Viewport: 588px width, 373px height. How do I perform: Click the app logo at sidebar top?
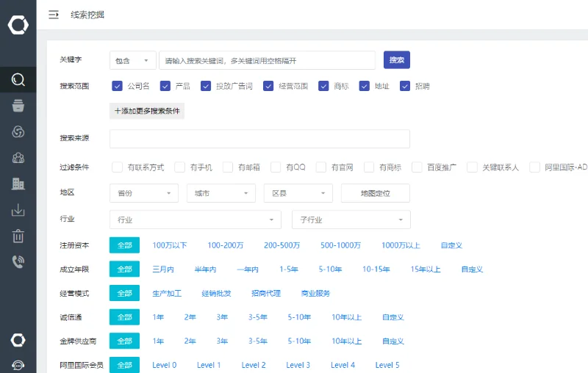tap(18, 25)
